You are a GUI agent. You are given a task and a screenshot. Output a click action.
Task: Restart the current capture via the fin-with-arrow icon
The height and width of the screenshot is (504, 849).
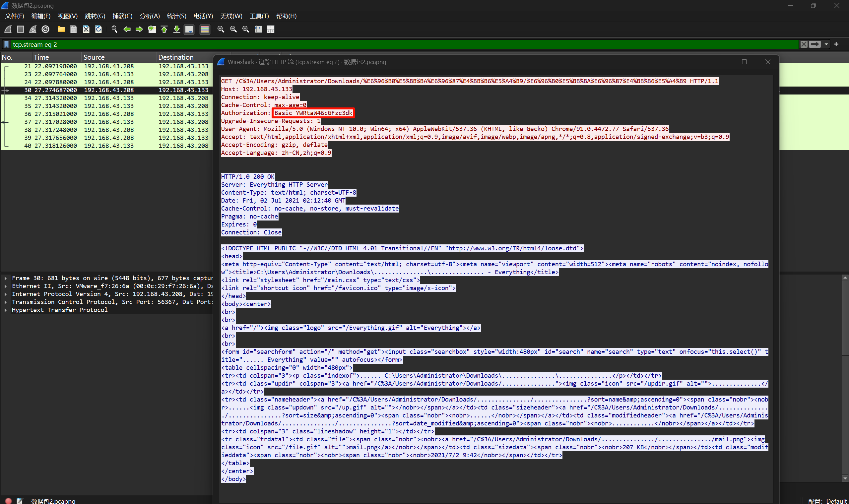[x=33, y=29]
